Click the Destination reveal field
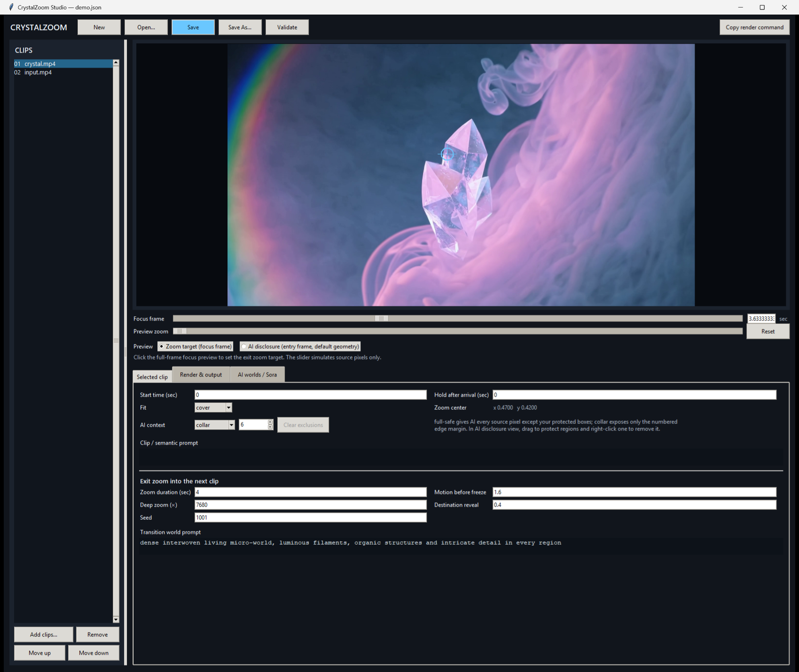 tap(634, 505)
